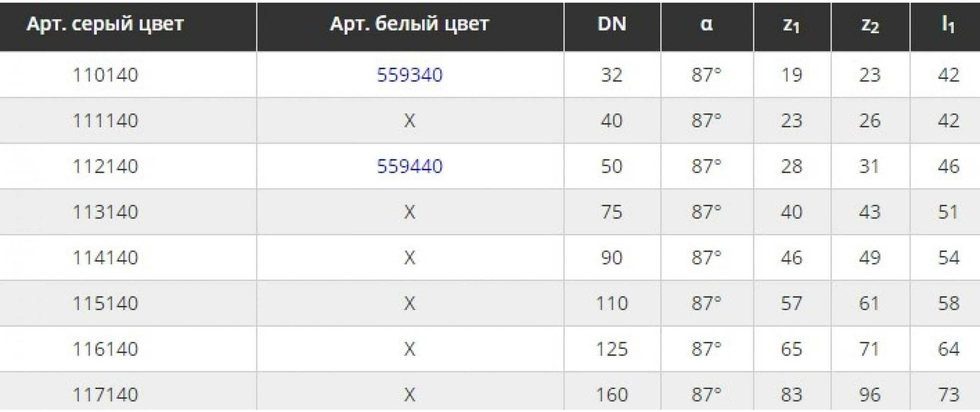The width and height of the screenshot is (980, 412).
Task: Click the X in the 111140 row
Action: (410, 121)
